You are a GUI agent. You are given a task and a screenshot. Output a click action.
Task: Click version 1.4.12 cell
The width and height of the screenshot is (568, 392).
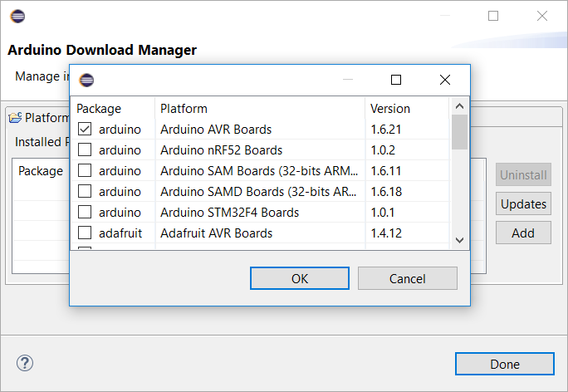(x=386, y=233)
